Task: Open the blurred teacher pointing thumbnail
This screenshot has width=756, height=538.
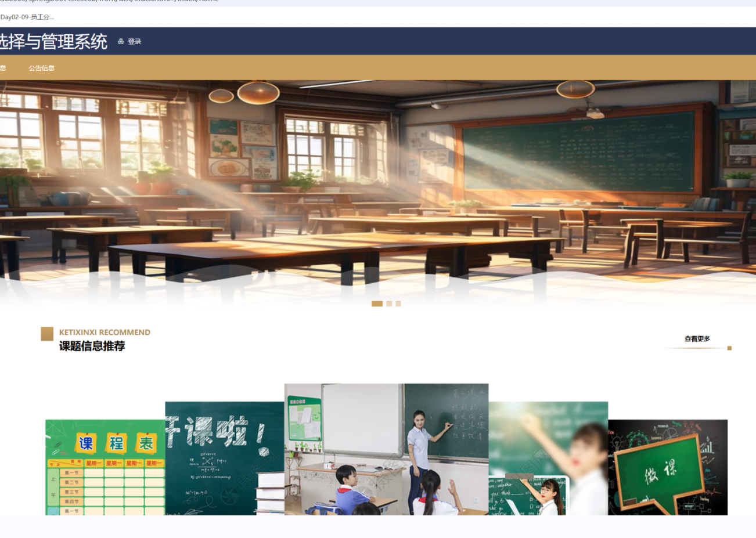Action: click(x=548, y=458)
